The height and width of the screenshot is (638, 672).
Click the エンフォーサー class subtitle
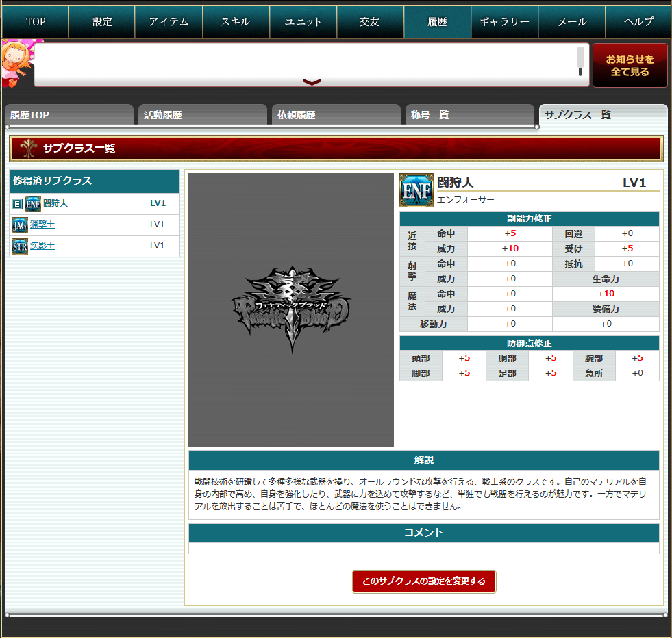tap(465, 199)
